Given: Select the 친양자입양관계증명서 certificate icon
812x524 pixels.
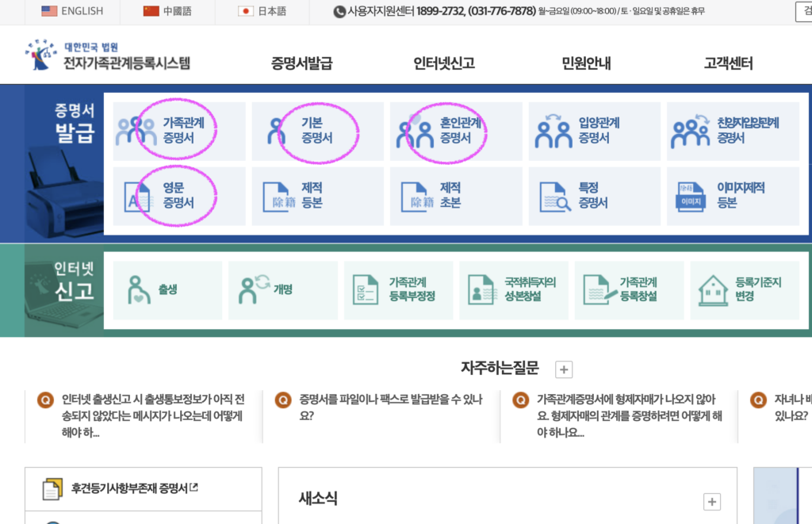Looking at the screenshot, I should [733, 131].
